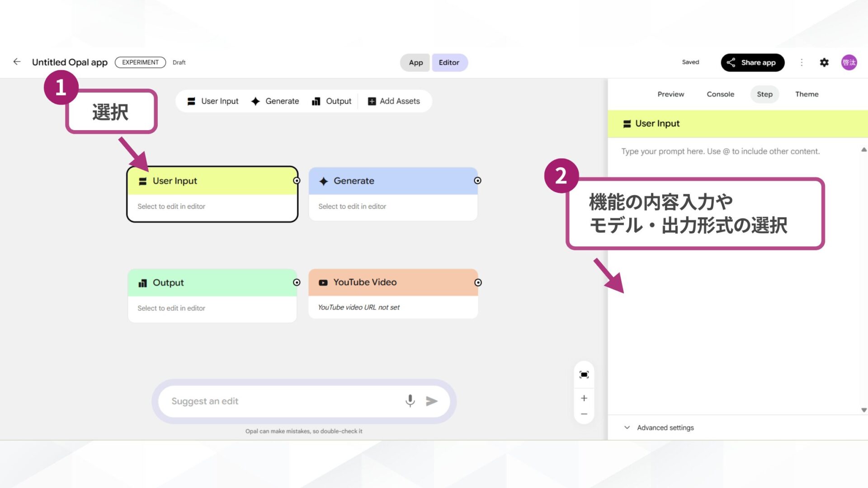Open the Theme tab
The image size is (868, 488).
(x=807, y=94)
